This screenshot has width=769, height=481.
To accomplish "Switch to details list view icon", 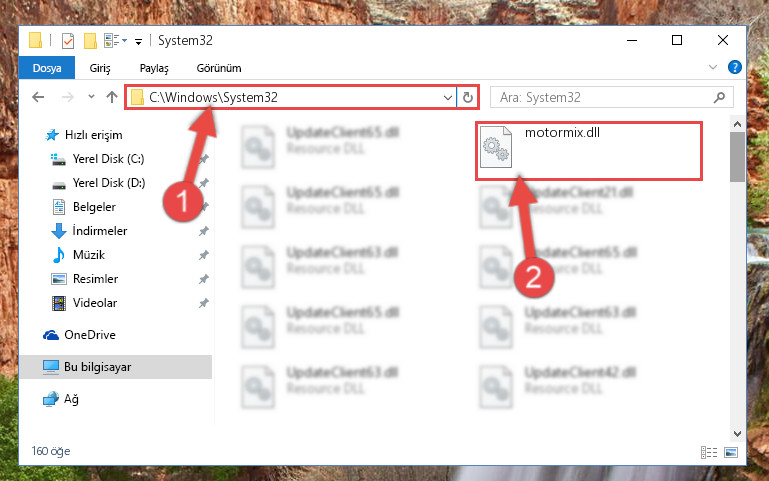I will tap(709, 452).
